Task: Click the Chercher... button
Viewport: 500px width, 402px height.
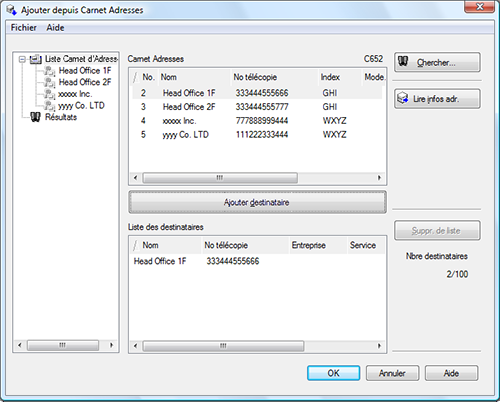Action: click(437, 62)
